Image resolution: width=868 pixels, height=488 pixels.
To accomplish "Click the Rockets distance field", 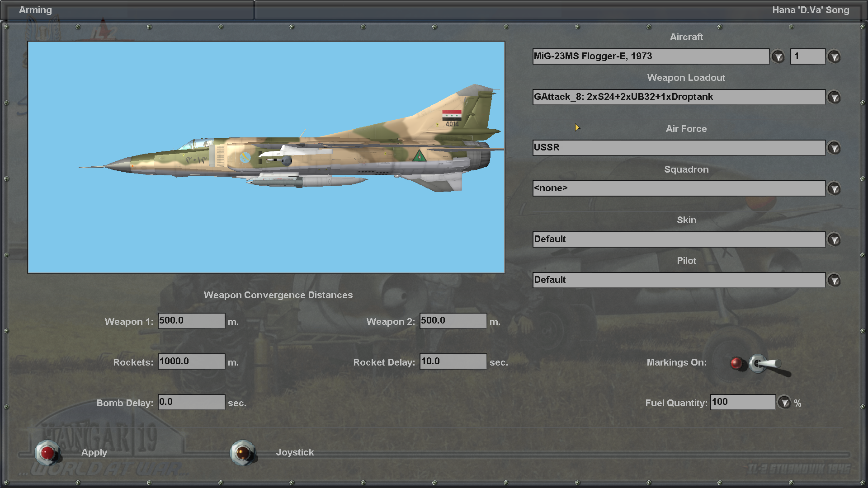I will point(191,361).
